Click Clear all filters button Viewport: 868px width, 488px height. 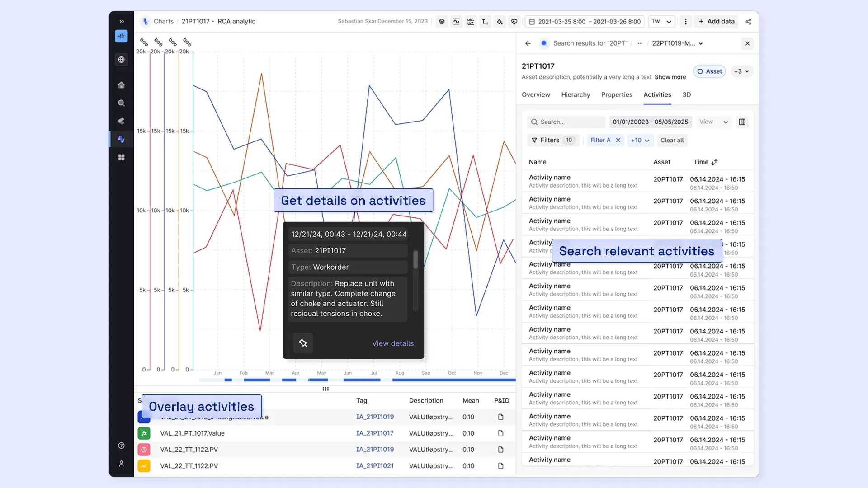click(x=672, y=140)
